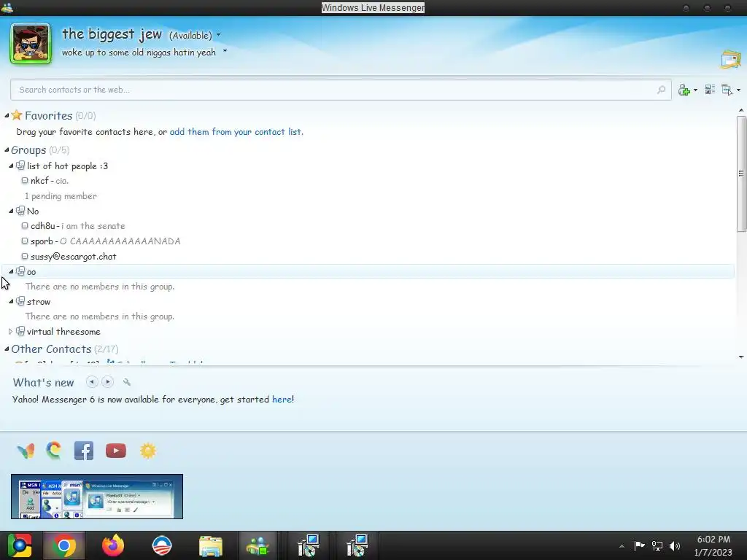The image size is (747, 560).
Task: Click the search magnifier icon
Action: point(661,90)
